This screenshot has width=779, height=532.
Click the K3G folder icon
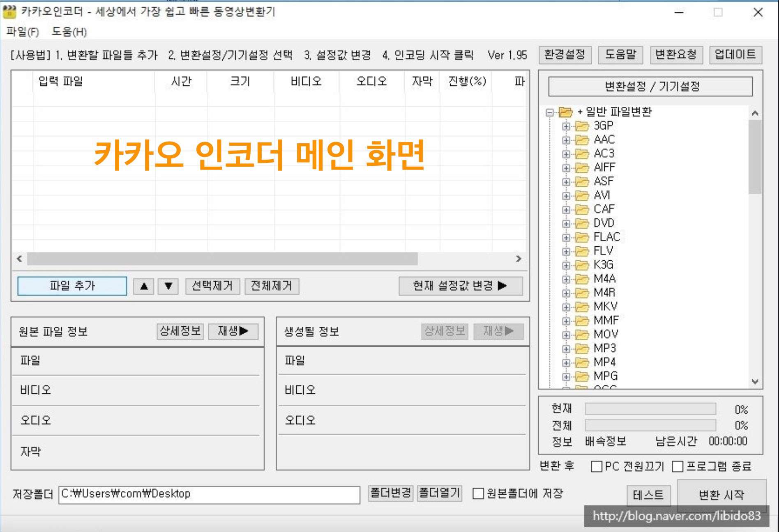tap(582, 265)
